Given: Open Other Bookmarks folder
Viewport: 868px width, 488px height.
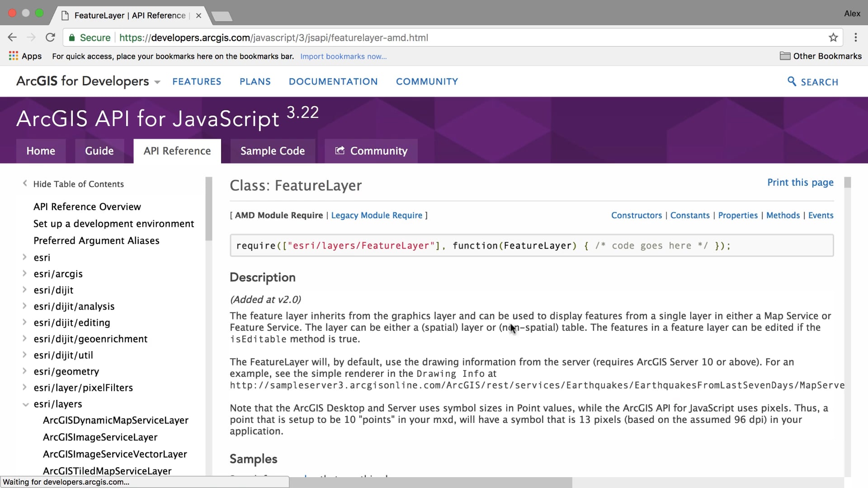Looking at the screenshot, I should [821, 56].
